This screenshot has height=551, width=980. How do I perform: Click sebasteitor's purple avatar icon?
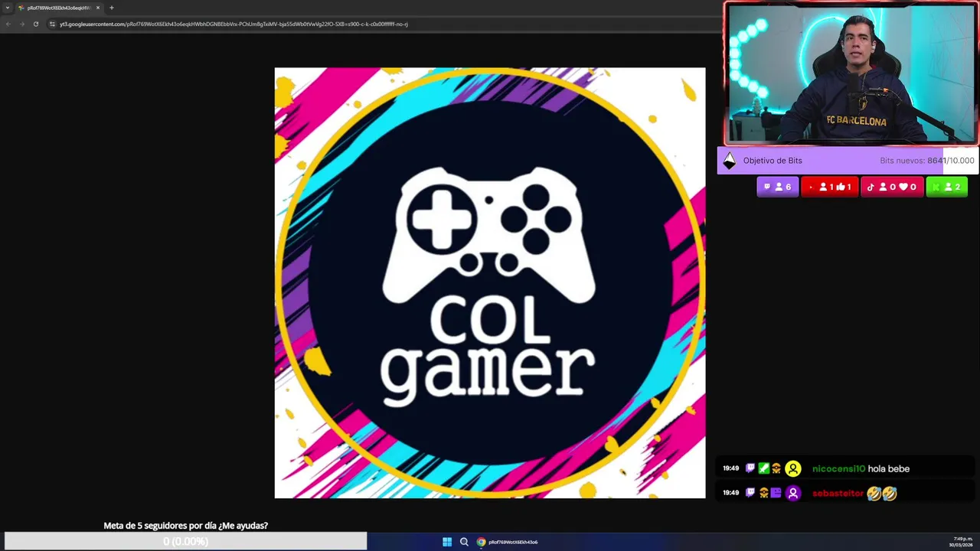coord(793,493)
